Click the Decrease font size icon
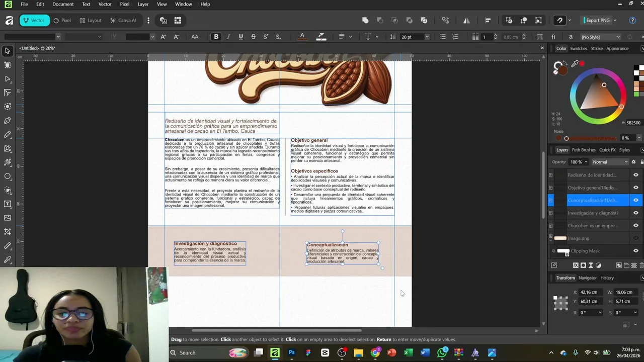The height and width of the screenshot is (362, 644). click(x=176, y=37)
